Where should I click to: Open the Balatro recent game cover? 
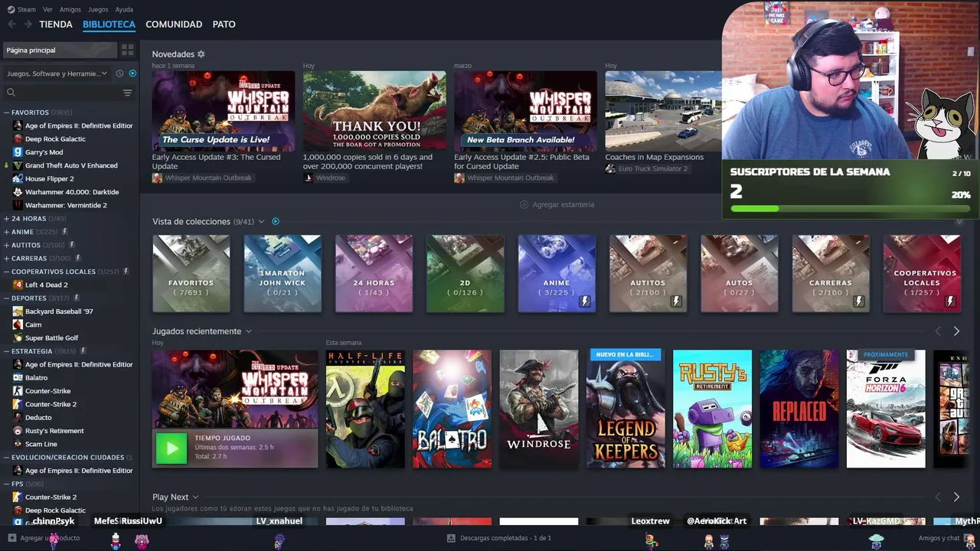click(x=452, y=409)
